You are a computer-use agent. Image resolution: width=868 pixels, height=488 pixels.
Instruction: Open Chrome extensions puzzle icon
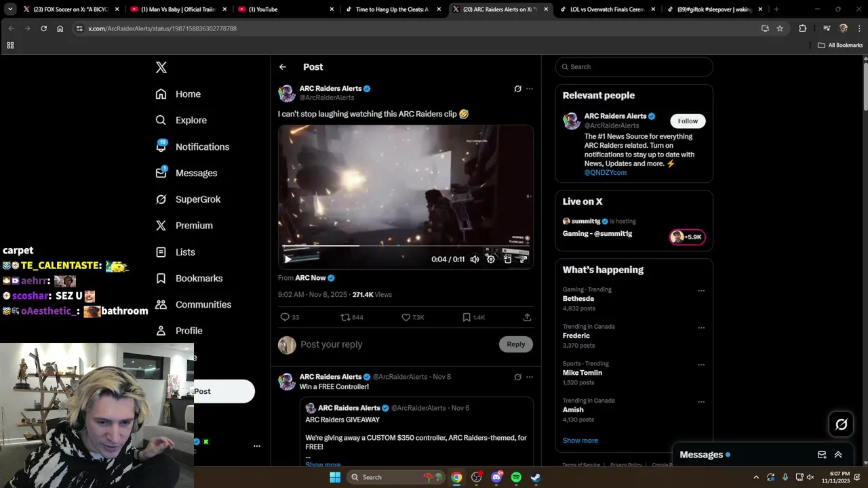[803, 28]
